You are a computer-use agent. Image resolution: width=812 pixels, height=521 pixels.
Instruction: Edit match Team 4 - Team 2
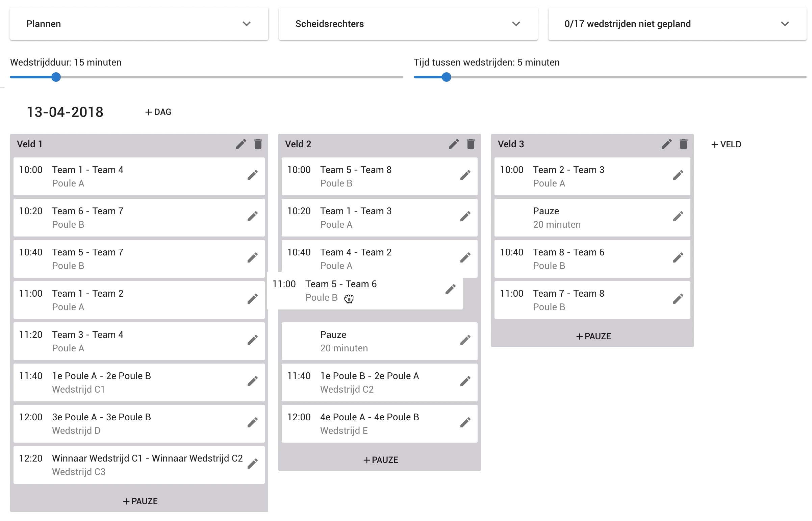pos(465,258)
